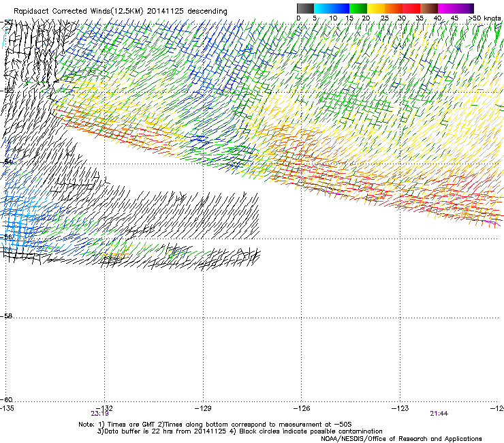Click the latitude label '-56'
Screen dimensions: 504x443
6,236
